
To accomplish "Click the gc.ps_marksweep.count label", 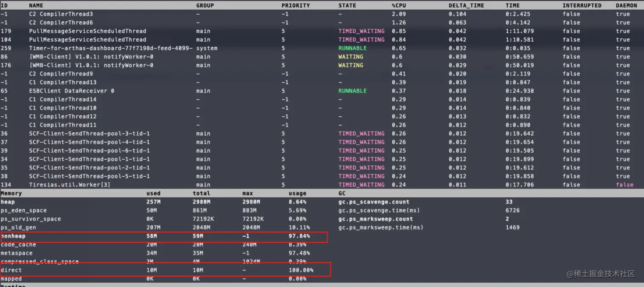I will (x=375, y=219).
